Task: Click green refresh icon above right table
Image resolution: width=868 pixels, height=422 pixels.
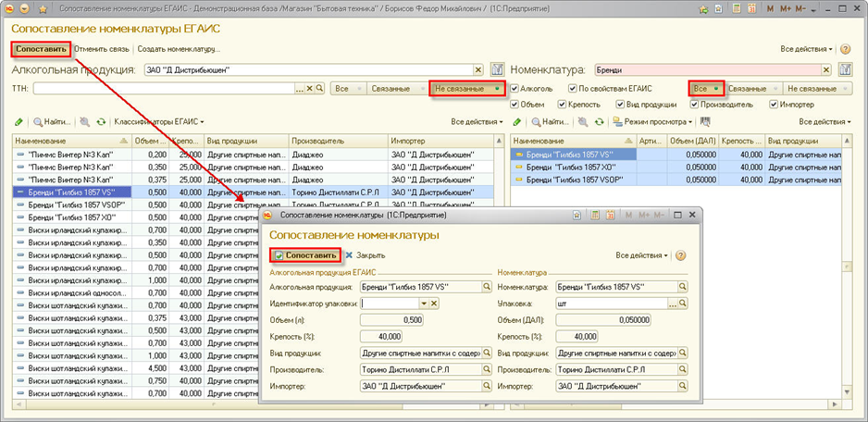Action: [599, 122]
